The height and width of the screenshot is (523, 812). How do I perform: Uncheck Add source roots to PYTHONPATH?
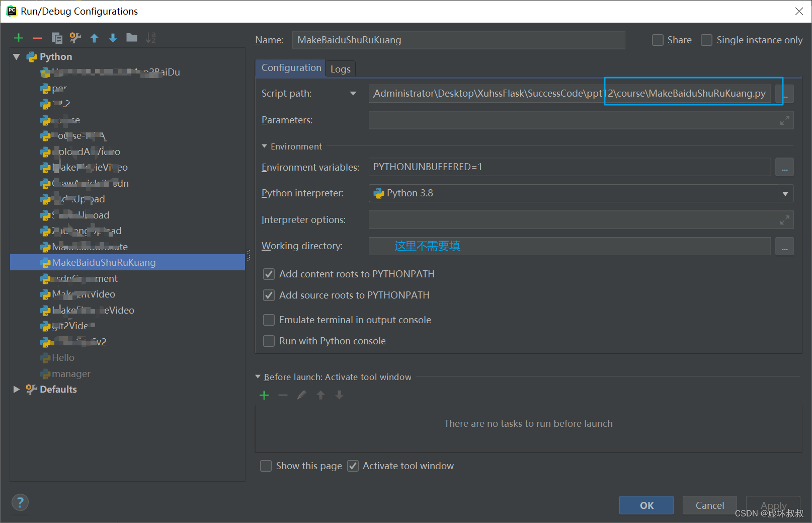(269, 295)
